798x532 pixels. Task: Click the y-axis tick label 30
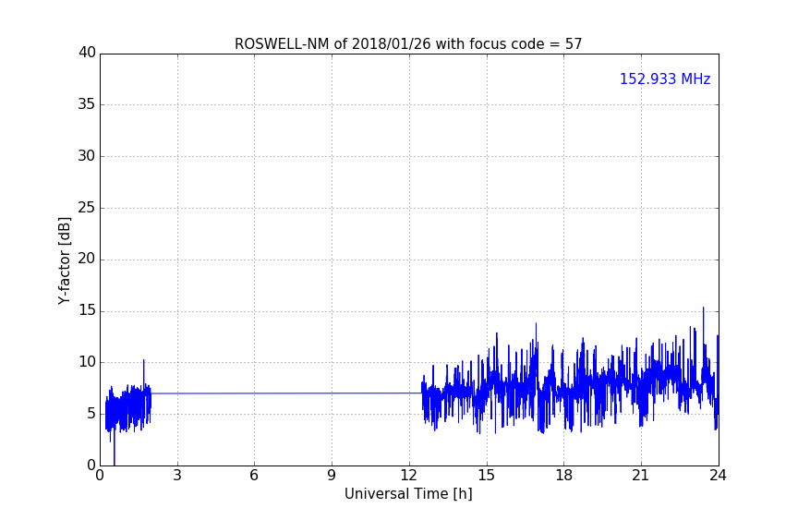[87, 156]
